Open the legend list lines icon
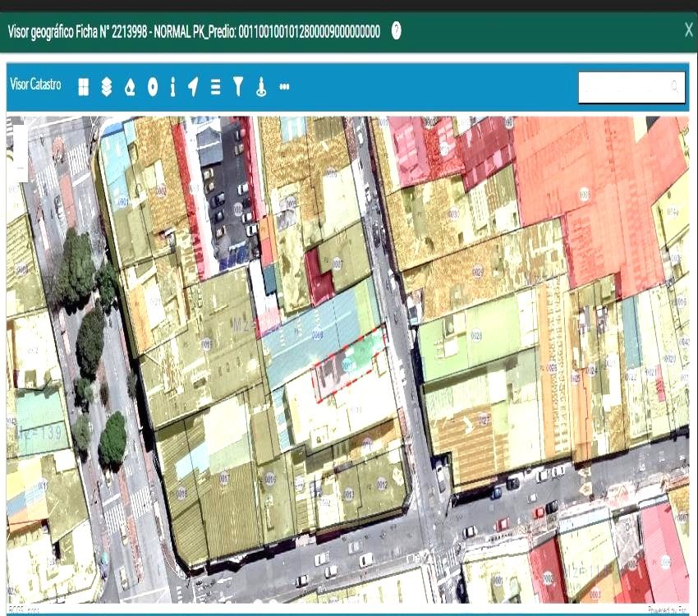The height and width of the screenshot is (616, 698). tap(215, 87)
